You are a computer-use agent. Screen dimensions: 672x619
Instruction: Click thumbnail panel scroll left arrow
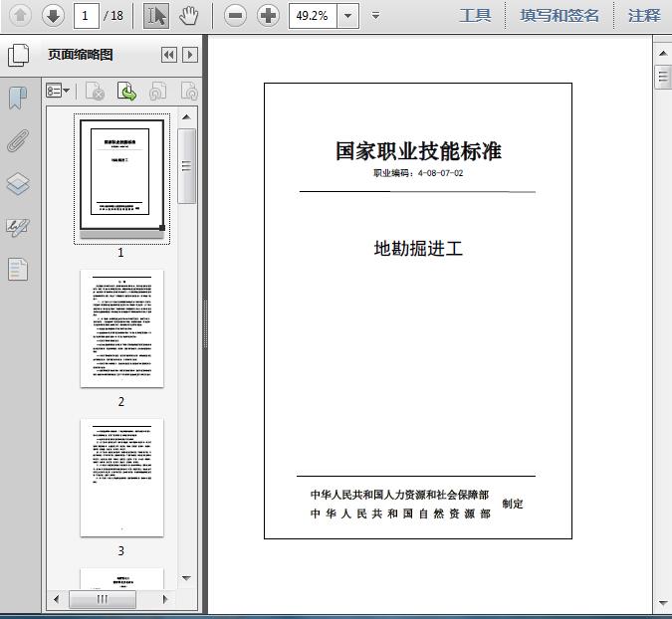(57, 599)
